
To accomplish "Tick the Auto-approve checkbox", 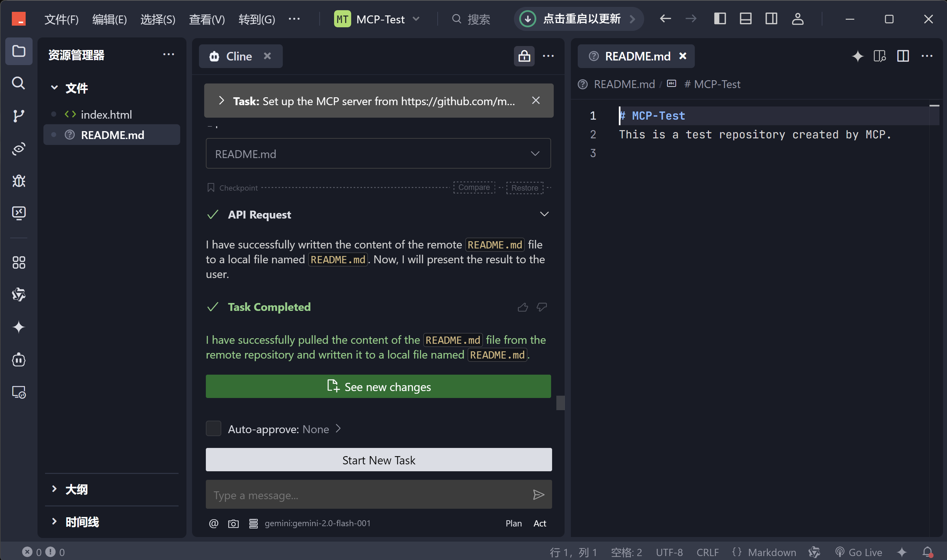I will pyautogui.click(x=213, y=429).
